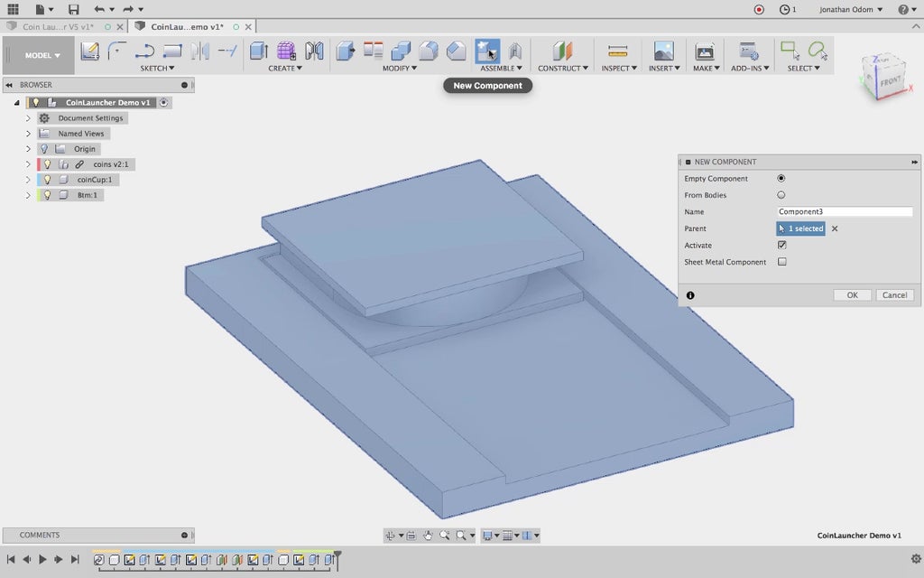
Task: Click the Orbit navigation icon
Action: click(x=390, y=536)
